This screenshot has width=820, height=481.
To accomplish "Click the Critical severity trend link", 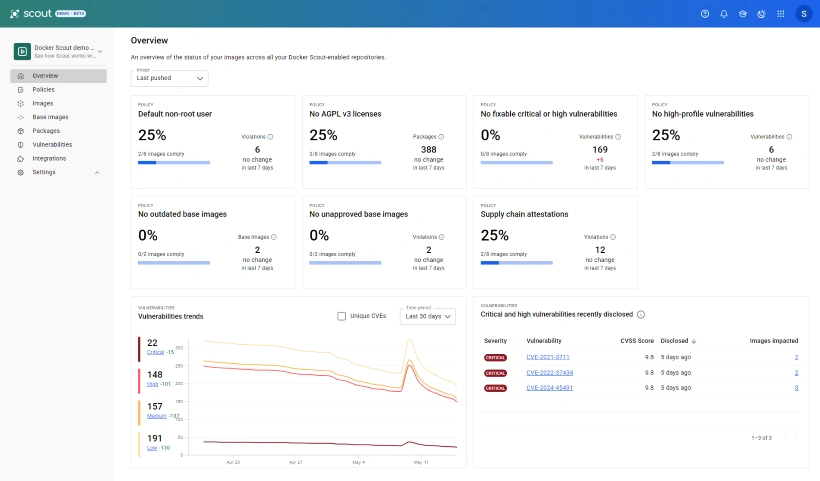I will click(x=155, y=352).
